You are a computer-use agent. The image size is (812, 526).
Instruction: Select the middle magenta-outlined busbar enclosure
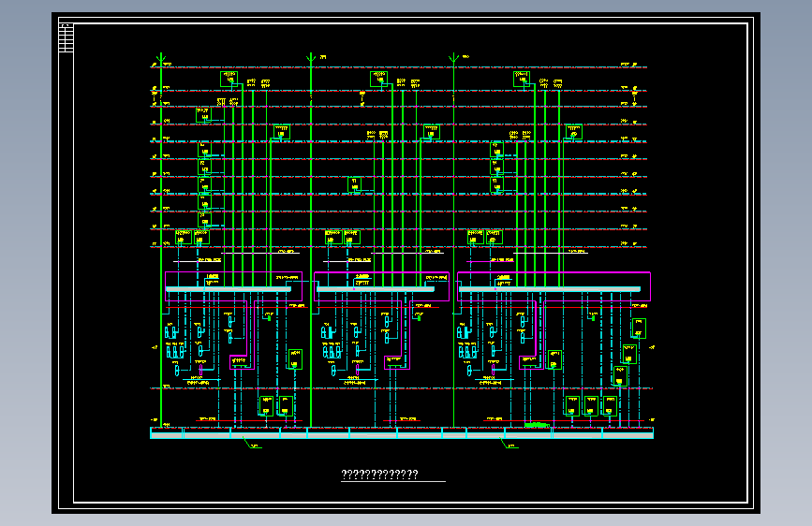pos(382,286)
